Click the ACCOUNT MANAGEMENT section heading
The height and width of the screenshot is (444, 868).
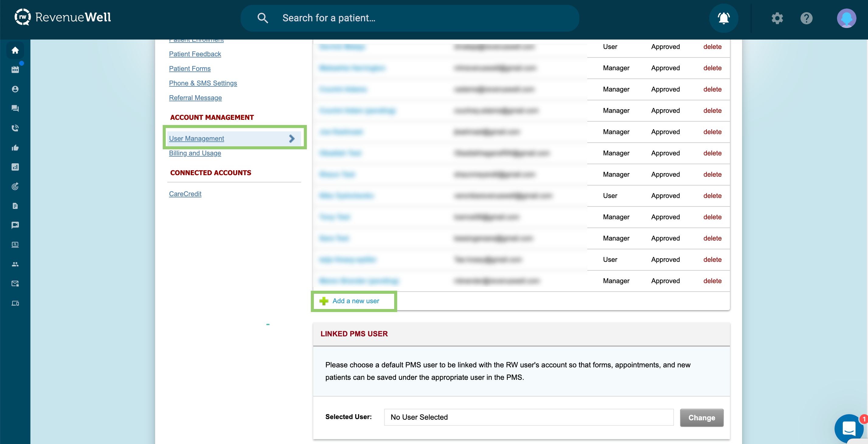(x=212, y=117)
